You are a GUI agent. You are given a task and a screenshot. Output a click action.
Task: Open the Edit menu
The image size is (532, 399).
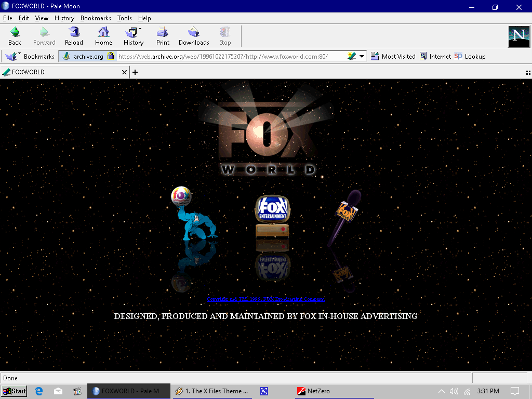[x=24, y=18]
